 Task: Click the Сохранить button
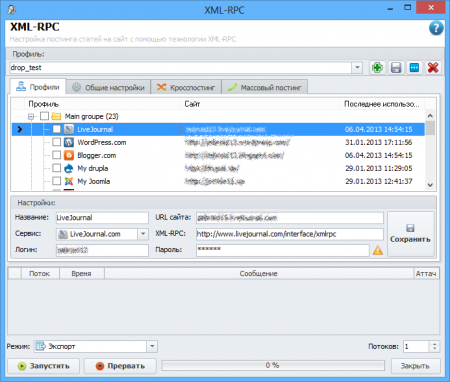coord(411,234)
